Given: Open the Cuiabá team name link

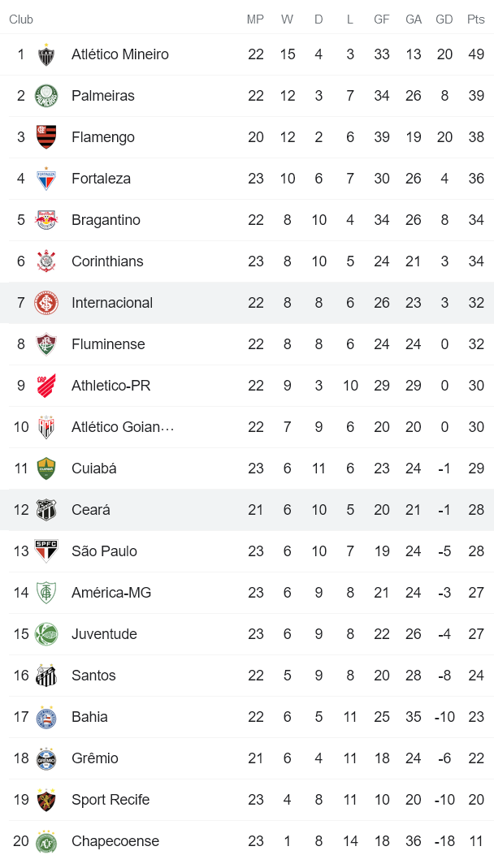Looking at the screenshot, I should (x=93, y=469).
